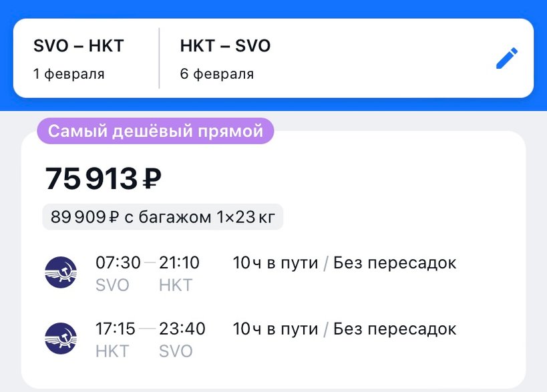Click the SVO airport code under 07:30
Image resolution: width=547 pixels, height=392 pixels.
[112, 285]
